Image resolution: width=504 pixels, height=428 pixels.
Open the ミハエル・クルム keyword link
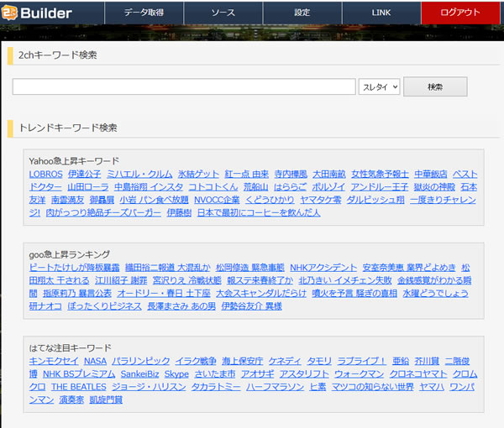coord(139,175)
